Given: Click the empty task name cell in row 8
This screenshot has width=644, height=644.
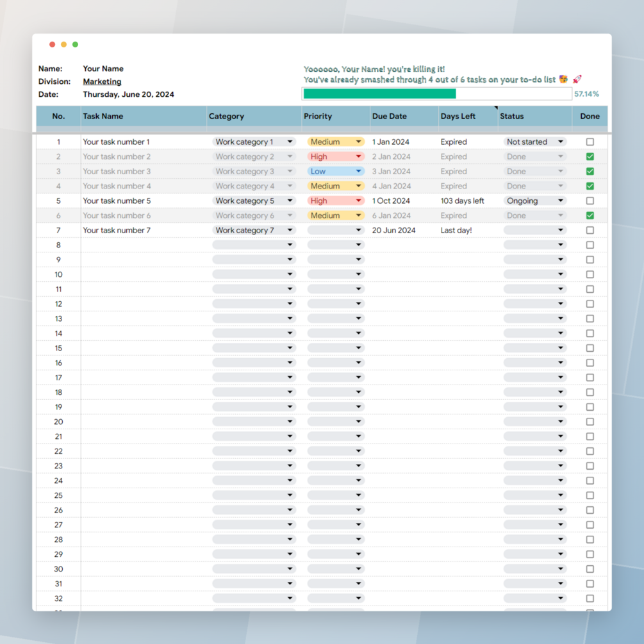Looking at the screenshot, I should click(x=144, y=245).
